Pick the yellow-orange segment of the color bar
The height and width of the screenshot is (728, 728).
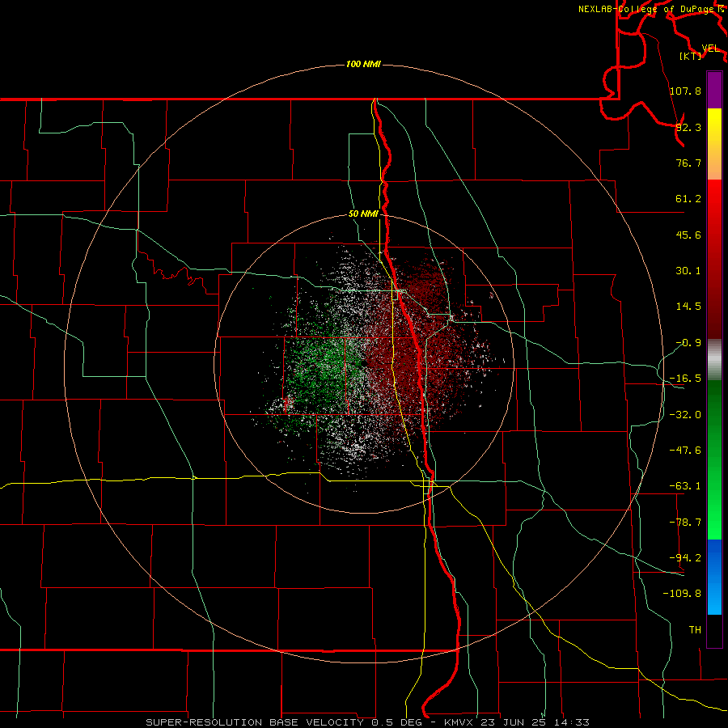[714, 144]
